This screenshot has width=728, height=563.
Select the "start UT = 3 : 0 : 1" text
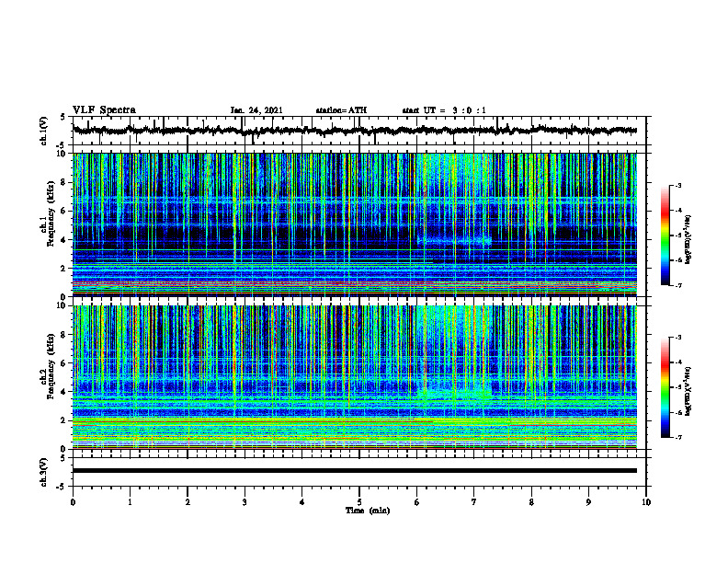click(x=444, y=110)
